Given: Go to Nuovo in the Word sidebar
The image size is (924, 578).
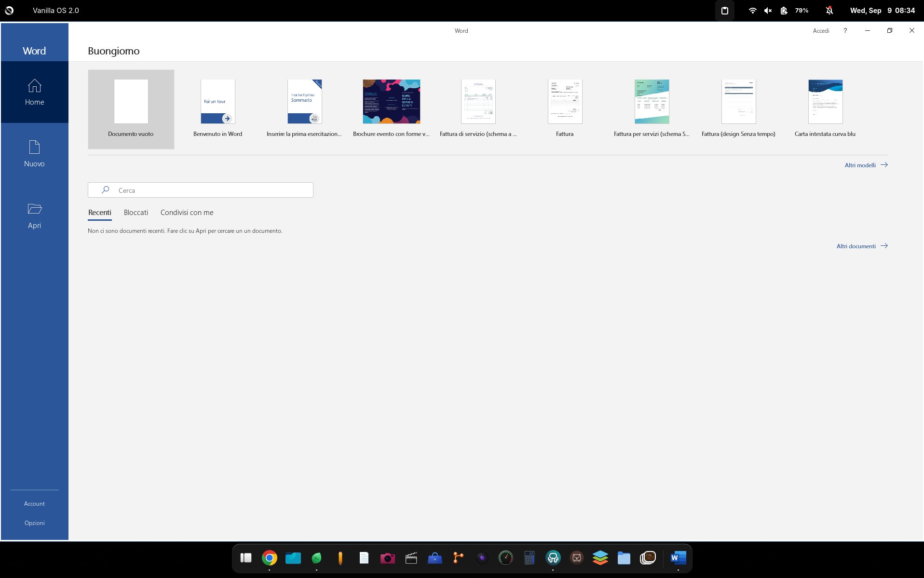Looking at the screenshot, I should tap(34, 154).
